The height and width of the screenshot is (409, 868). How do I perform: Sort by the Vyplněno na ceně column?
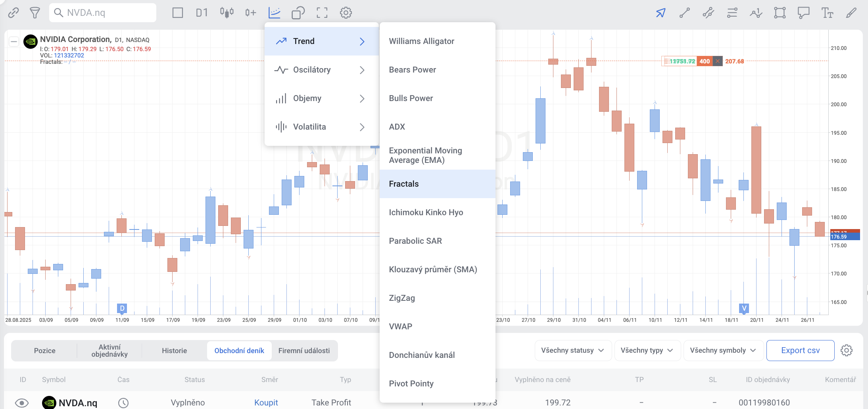point(543,380)
